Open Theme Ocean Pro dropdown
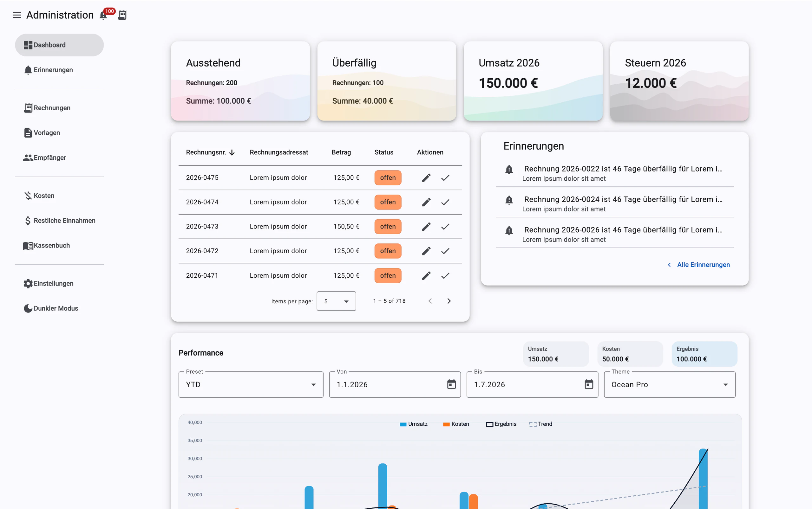 (x=670, y=385)
